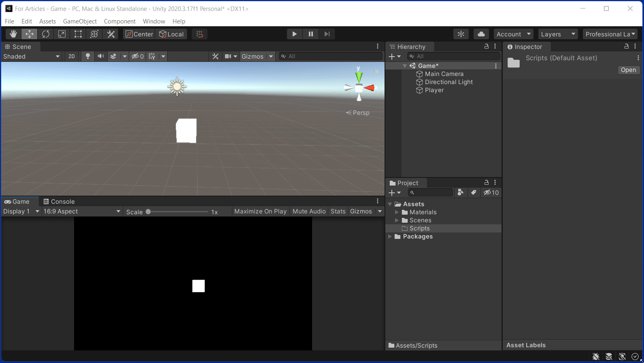The height and width of the screenshot is (363, 644).
Task: Select the Hand tool
Action: pyautogui.click(x=13, y=34)
